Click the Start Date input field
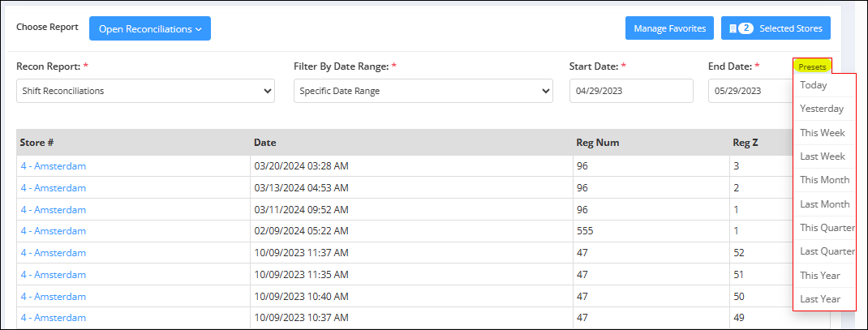The image size is (868, 330). point(631,91)
